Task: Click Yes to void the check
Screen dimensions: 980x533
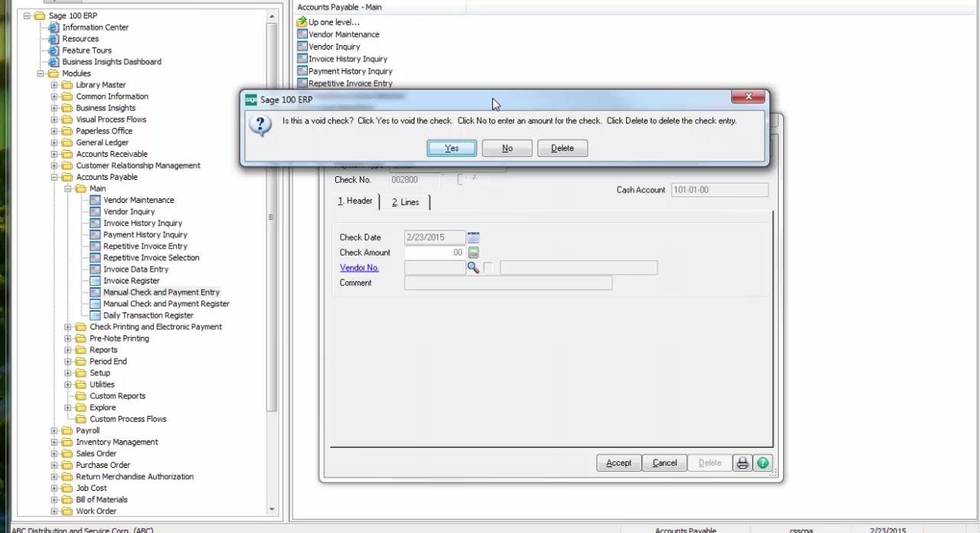Action: tap(452, 149)
